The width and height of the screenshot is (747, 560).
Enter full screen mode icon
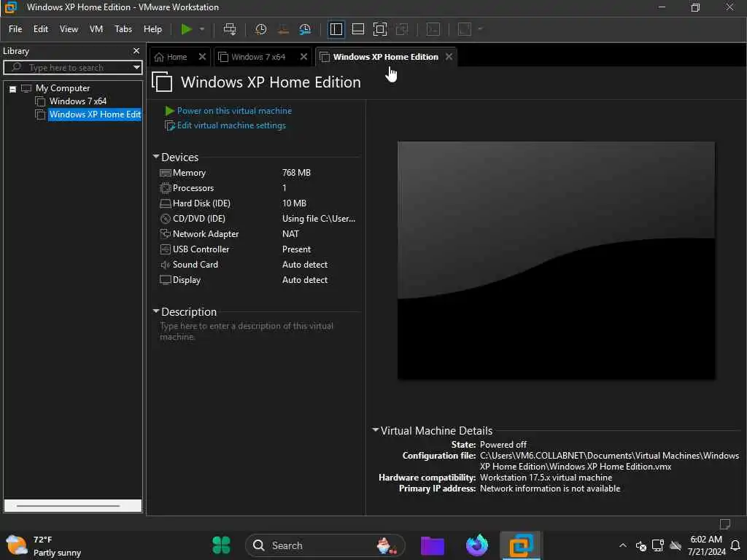pyautogui.click(x=379, y=29)
